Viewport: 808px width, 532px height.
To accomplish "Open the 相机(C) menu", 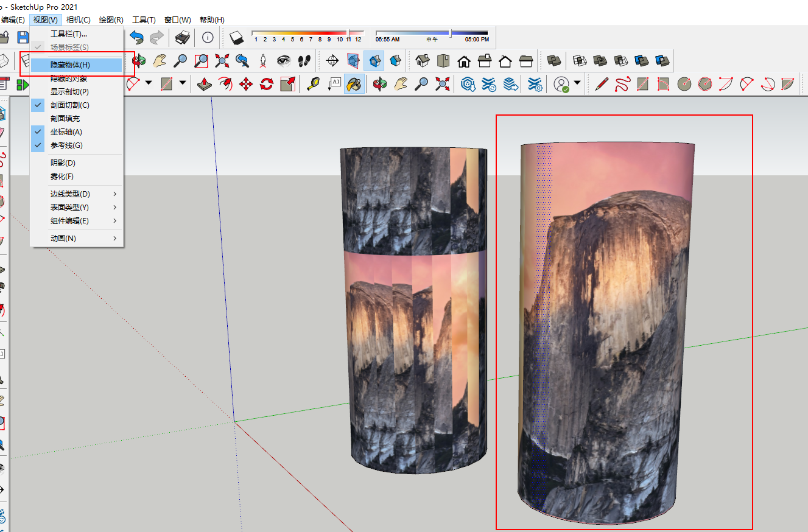I will 78,20.
